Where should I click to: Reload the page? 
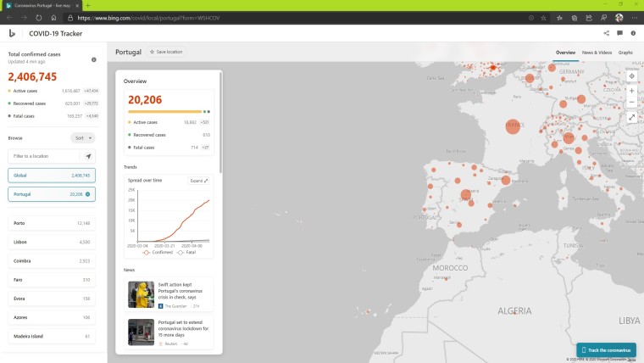tap(39, 18)
